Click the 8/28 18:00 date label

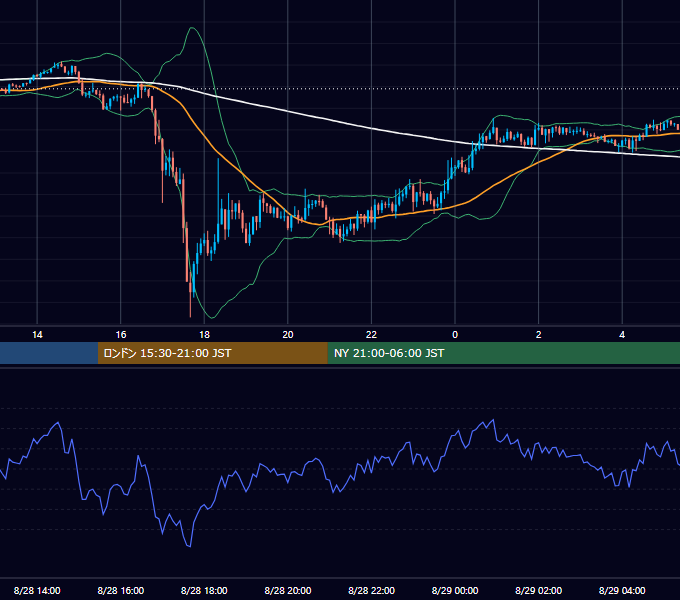click(x=204, y=590)
